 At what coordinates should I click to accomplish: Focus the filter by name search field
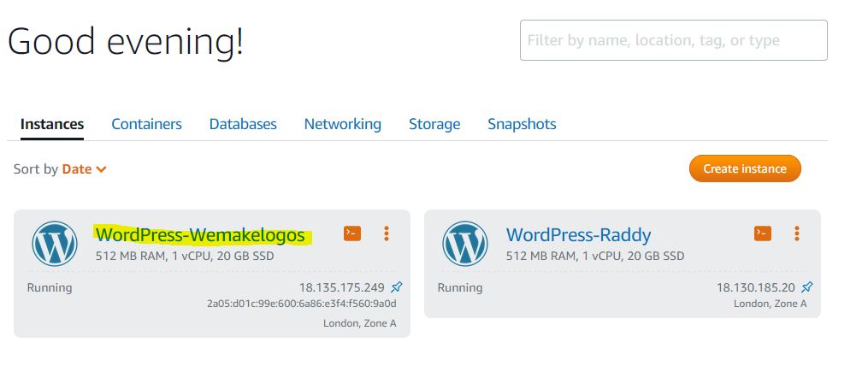coord(674,40)
